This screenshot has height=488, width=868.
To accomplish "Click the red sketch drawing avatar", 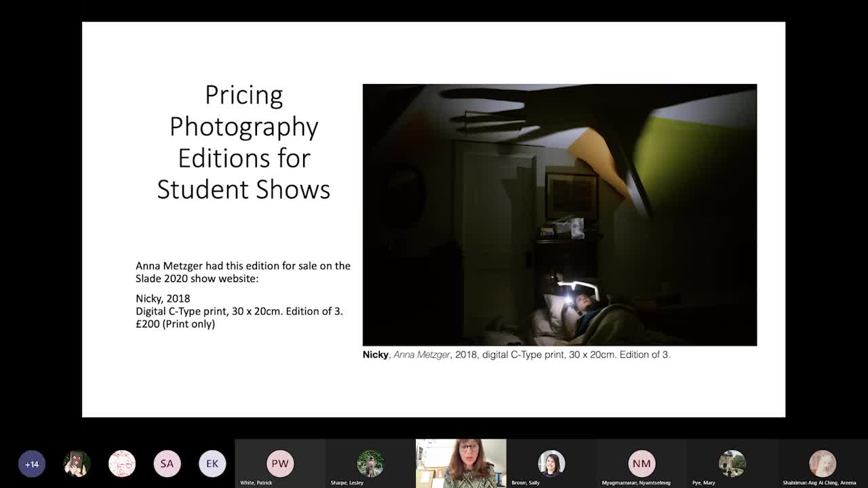I will 122,464.
